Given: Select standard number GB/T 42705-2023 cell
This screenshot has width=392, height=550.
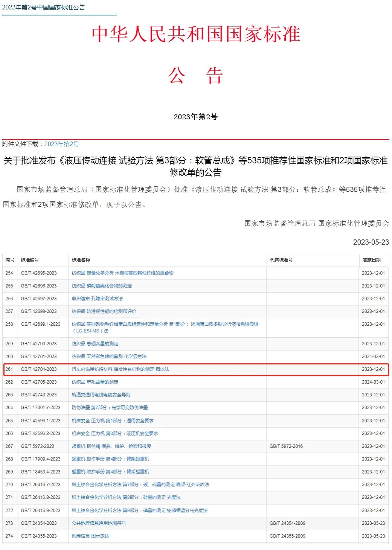Looking at the screenshot, I should (39, 382).
